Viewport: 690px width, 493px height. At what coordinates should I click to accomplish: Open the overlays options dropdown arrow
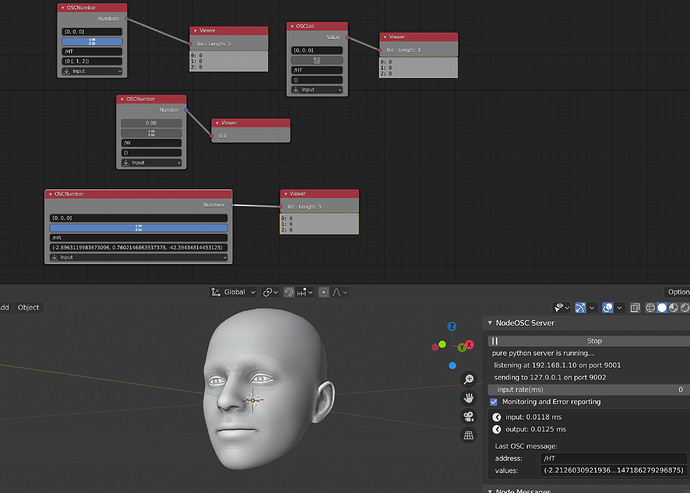pos(620,308)
